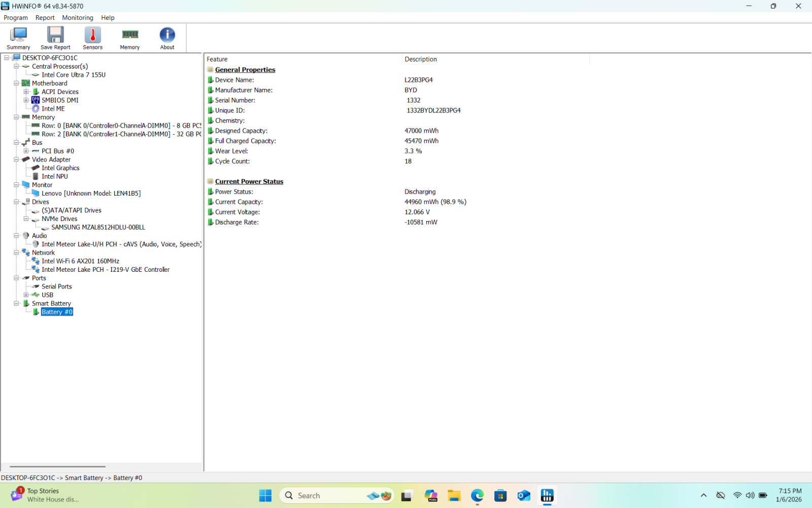Click the General Properties heading

tap(245, 70)
